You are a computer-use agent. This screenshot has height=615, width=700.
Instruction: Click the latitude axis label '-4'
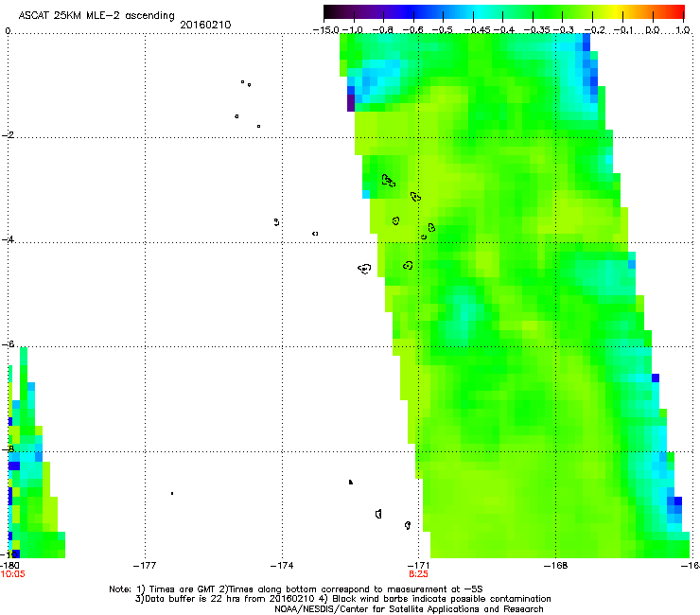tap(8, 239)
